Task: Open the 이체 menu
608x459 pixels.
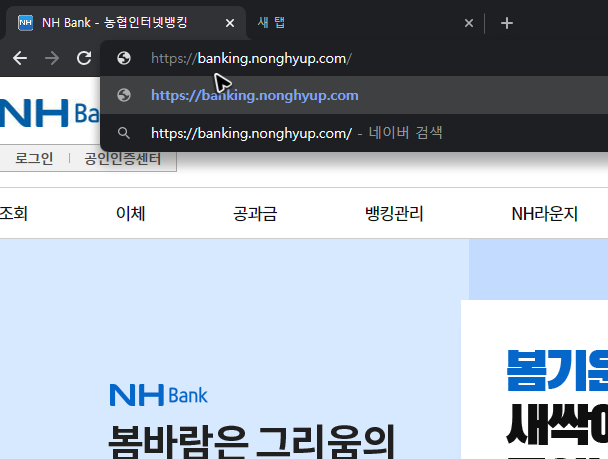Action: [x=131, y=214]
